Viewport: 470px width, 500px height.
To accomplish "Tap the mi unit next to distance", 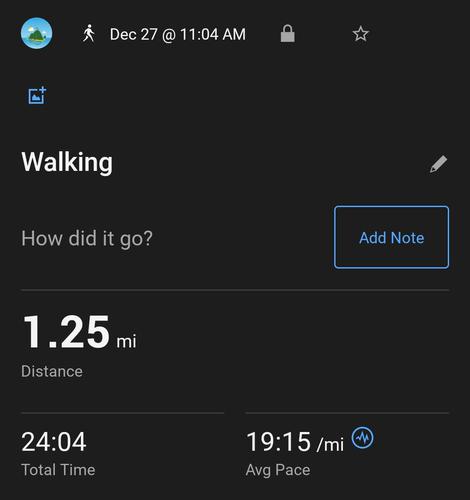I will coord(126,341).
